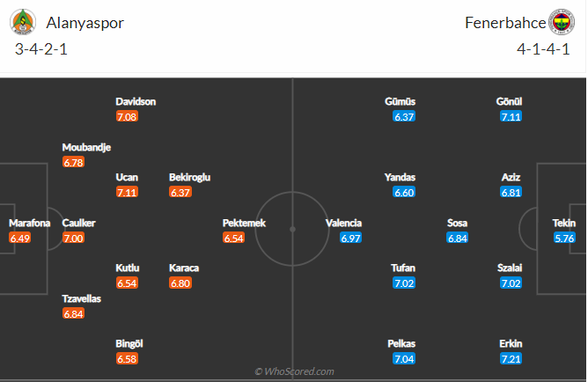
Task: Click Marafona's 6.49 rating badge
Action: coord(19,238)
